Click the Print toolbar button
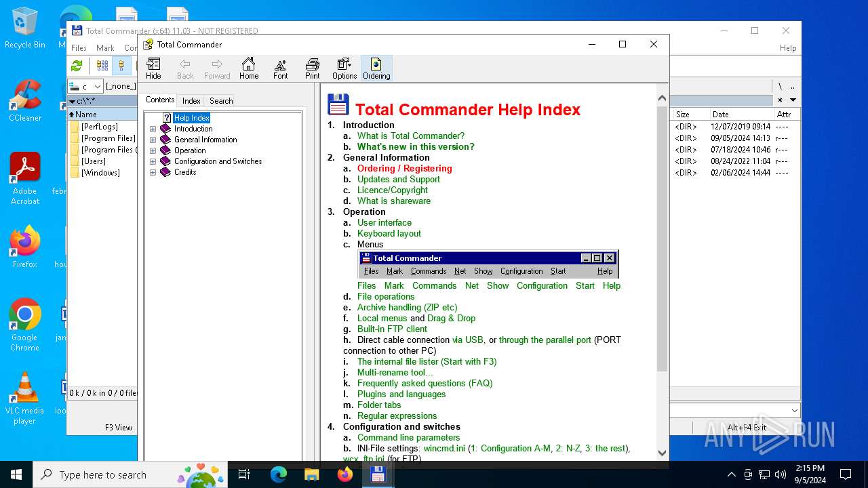This screenshot has height=488, width=868. click(312, 68)
